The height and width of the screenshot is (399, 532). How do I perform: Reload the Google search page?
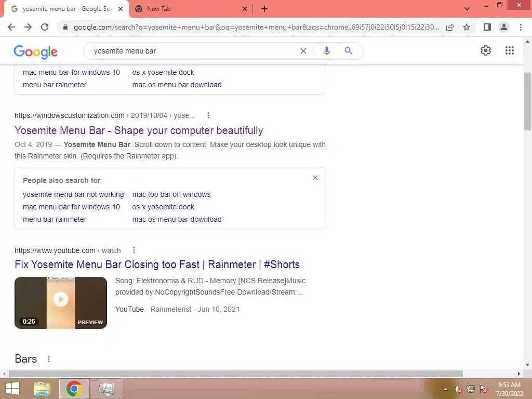click(45, 27)
